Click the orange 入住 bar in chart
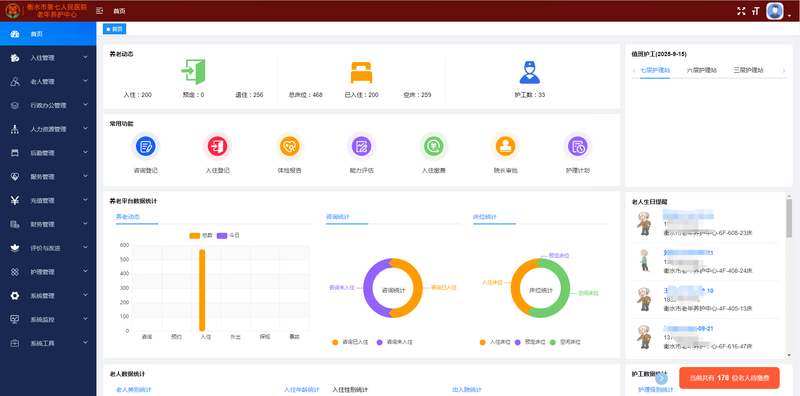The image size is (800, 396). 202,290
